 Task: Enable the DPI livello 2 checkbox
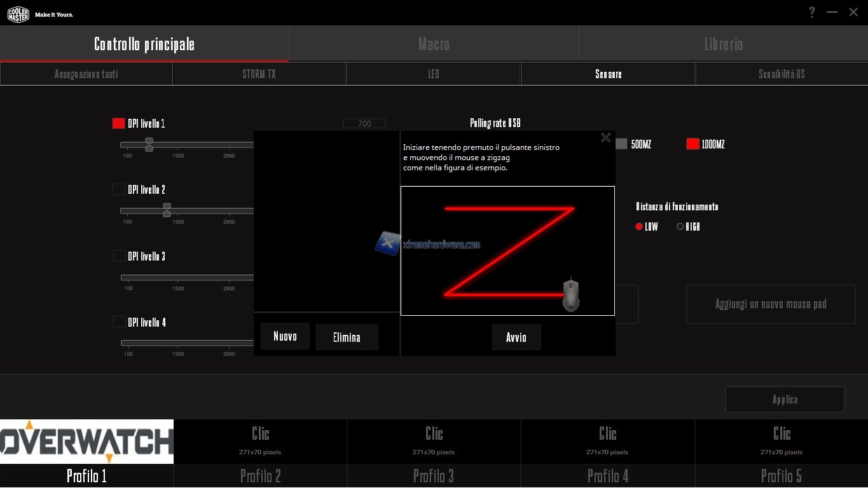point(118,189)
